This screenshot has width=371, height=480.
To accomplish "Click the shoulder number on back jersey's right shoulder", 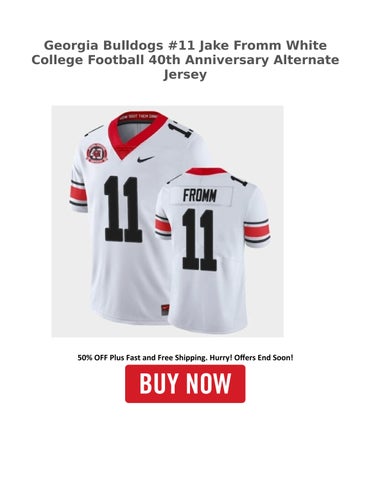I will click(x=239, y=180).
